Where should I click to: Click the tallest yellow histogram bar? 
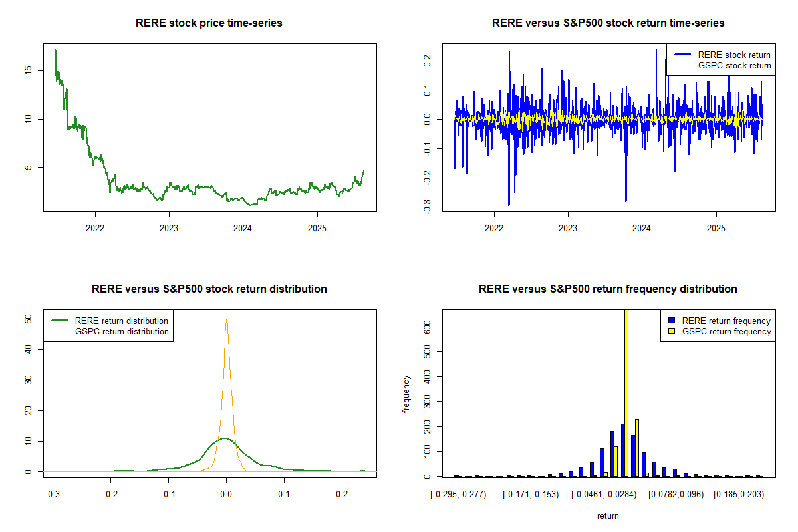pyautogui.click(x=626, y=392)
